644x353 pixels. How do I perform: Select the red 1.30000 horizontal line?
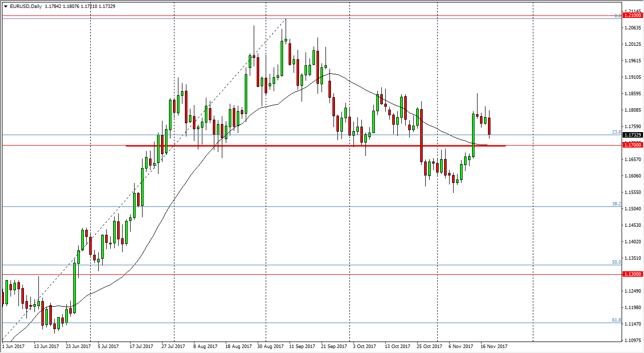[x=299, y=274]
